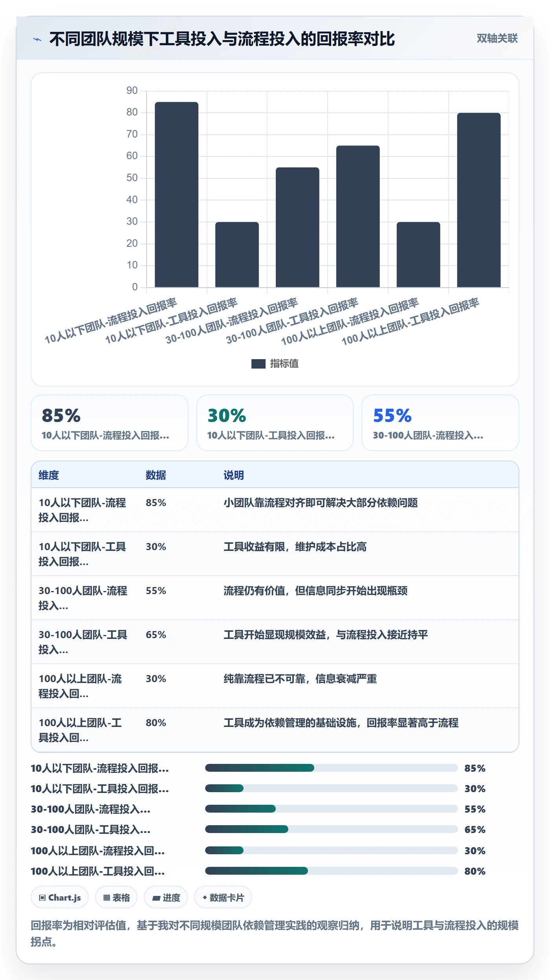
Task: Click the 55% progress bar
Action: click(331, 809)
